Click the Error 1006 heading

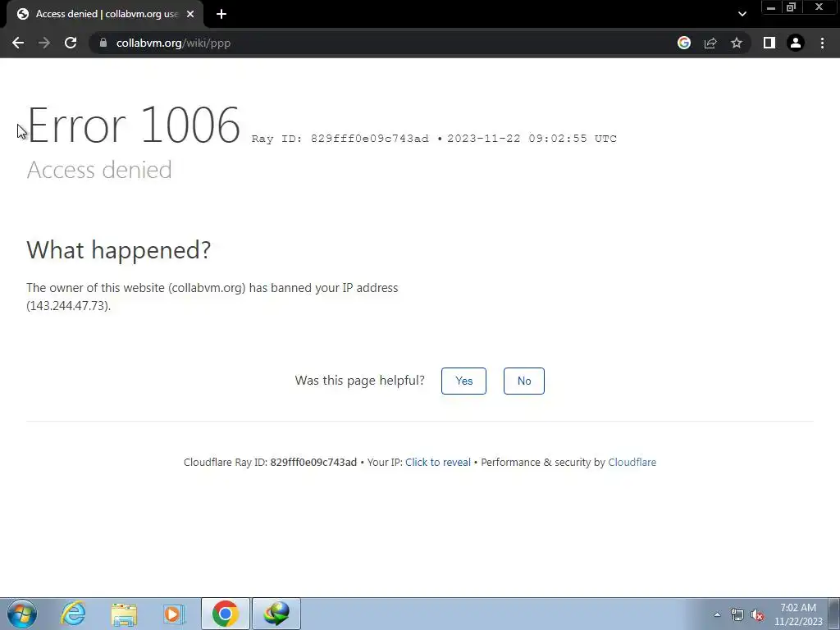(134, 125)
